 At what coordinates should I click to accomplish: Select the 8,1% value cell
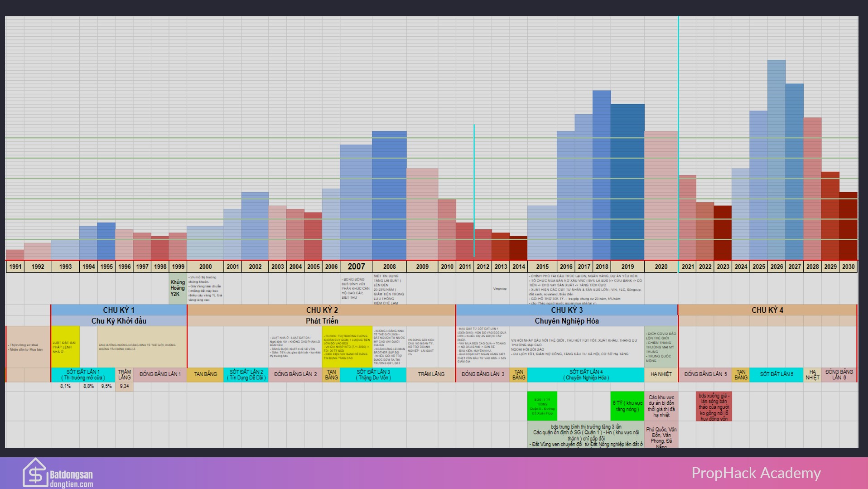tap(65, 387)
